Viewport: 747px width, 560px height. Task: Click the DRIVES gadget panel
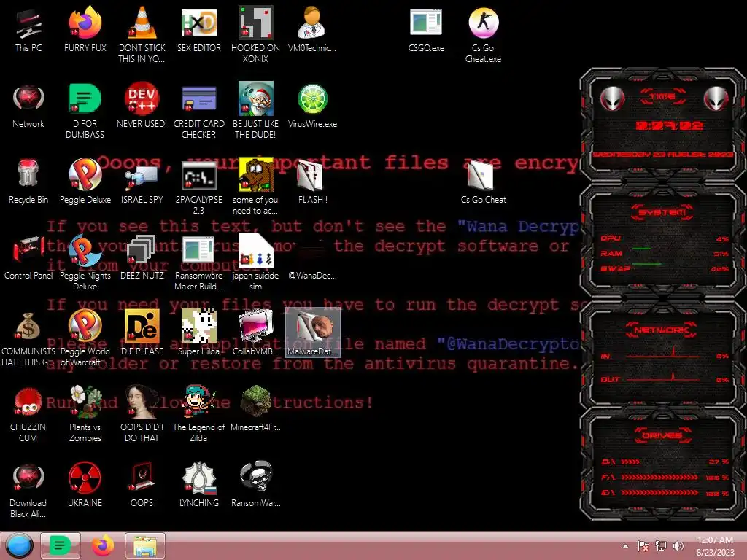click(x=662, y=464)
